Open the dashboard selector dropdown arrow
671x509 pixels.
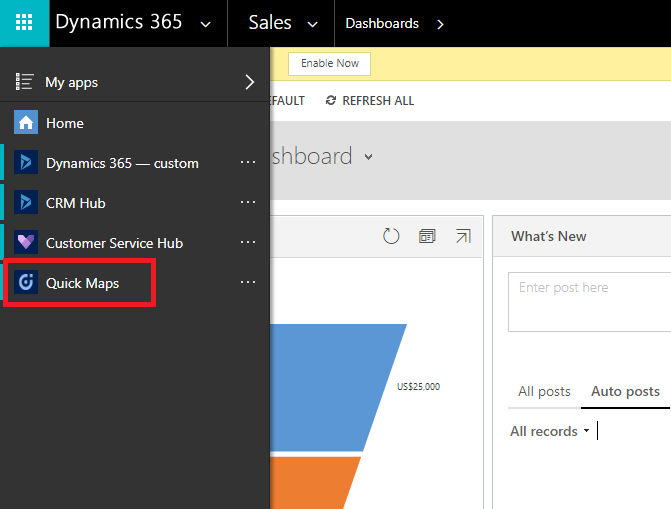point(368,157)
